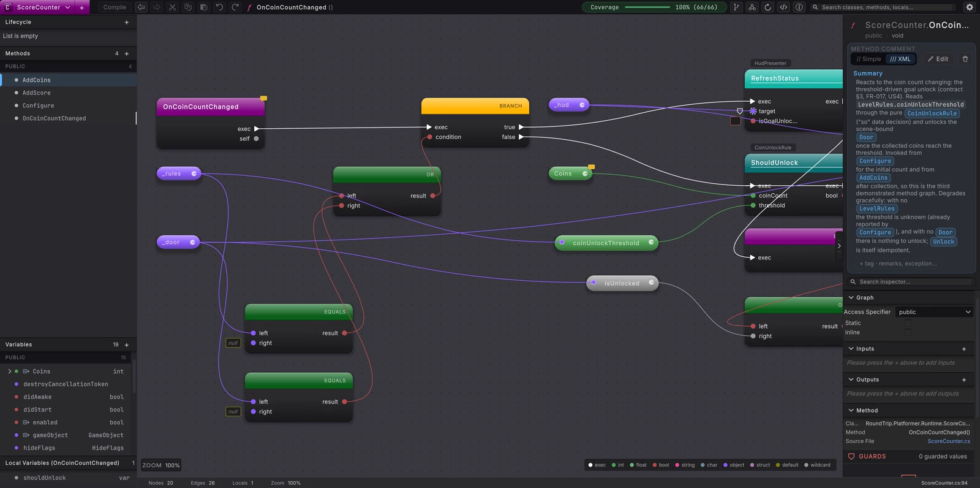Click the GUARDS shield icon

851,456
